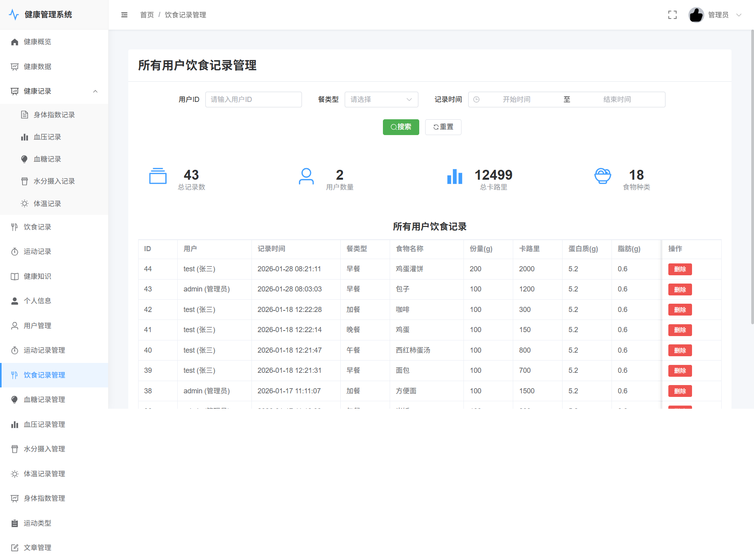This screenshot has width=754, height=560.
Task: Click the food types bowl icon
Action: pos(602,176)
